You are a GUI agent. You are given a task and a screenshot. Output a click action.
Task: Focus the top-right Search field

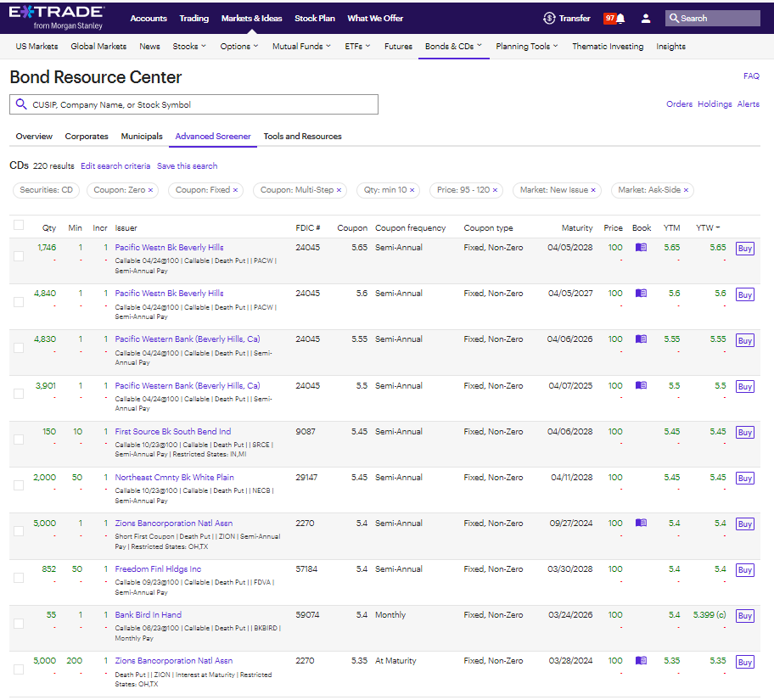tap(712, 19)
